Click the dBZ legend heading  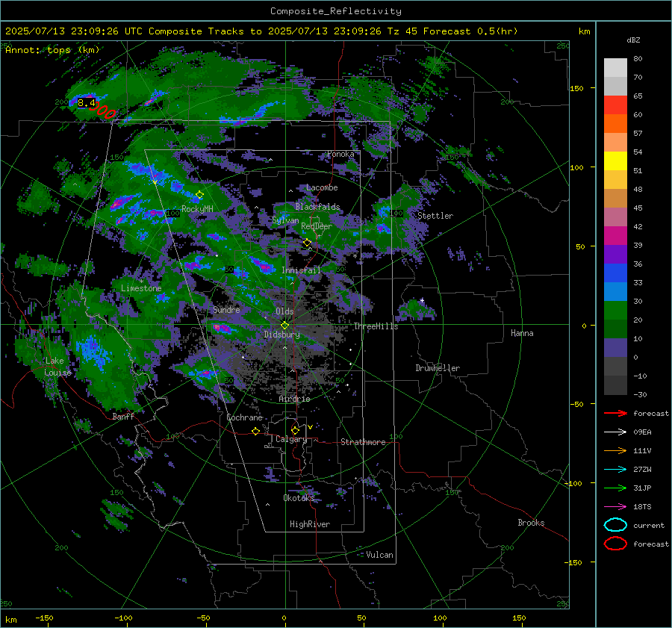(633, 40)
